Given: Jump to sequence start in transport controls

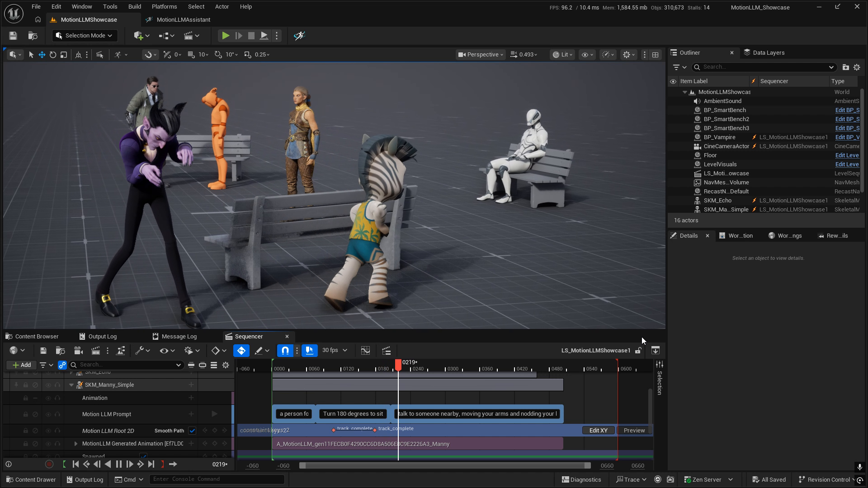Looking at the screenshot, I should click(75, 464).
